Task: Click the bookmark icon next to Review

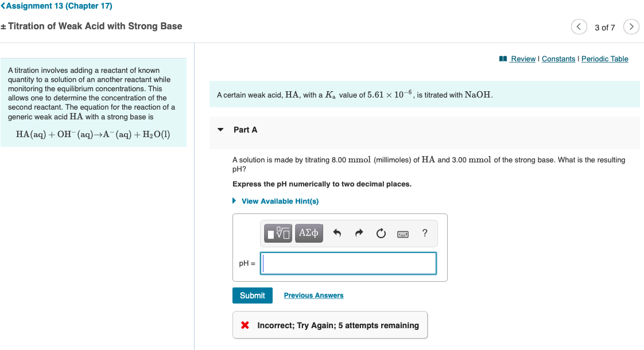Action: (503, 59)
